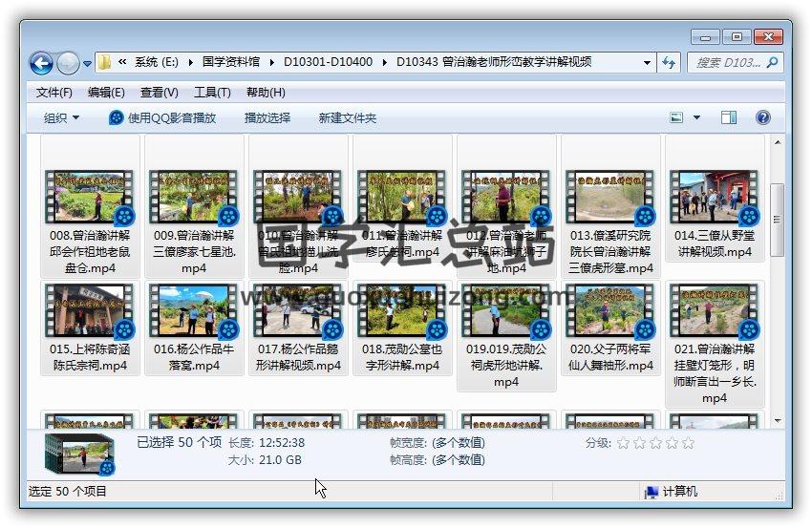Click the search magnifier icon
The height and width of the screenshot is (528, 812).
772,63
